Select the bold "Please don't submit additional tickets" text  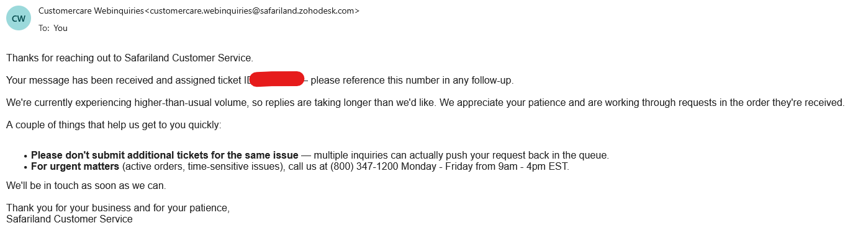165,155
